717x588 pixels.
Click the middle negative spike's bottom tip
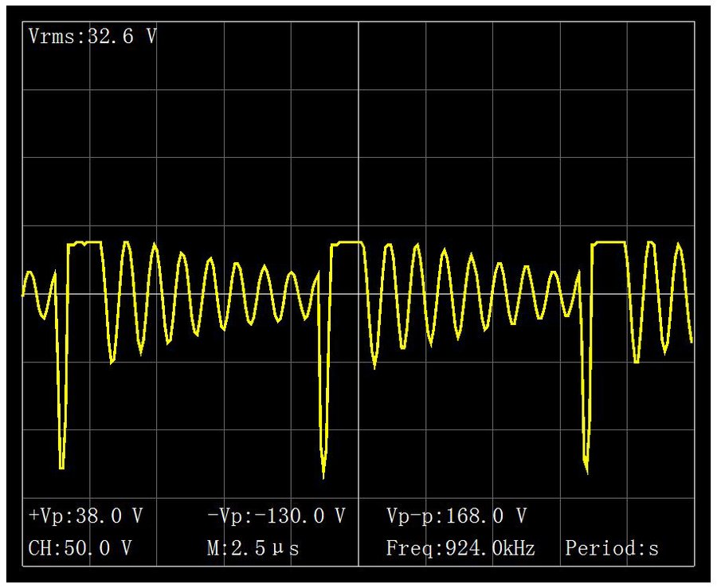323,478
